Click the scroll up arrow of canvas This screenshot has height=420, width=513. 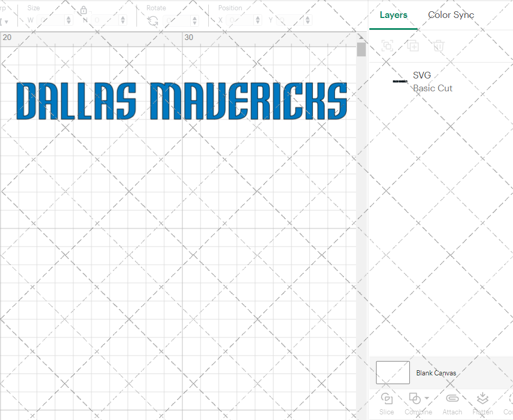pyautogui.click(x=361, y=36)
